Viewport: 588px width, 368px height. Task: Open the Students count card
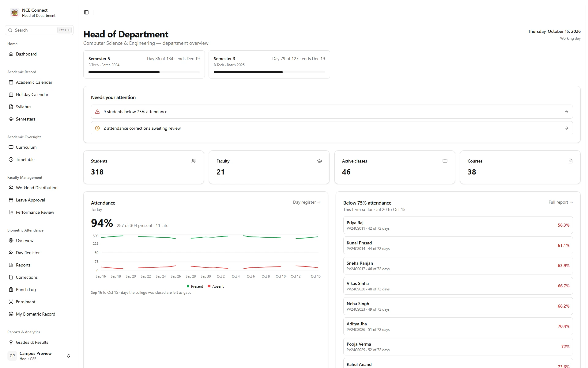tap(144, 167)
